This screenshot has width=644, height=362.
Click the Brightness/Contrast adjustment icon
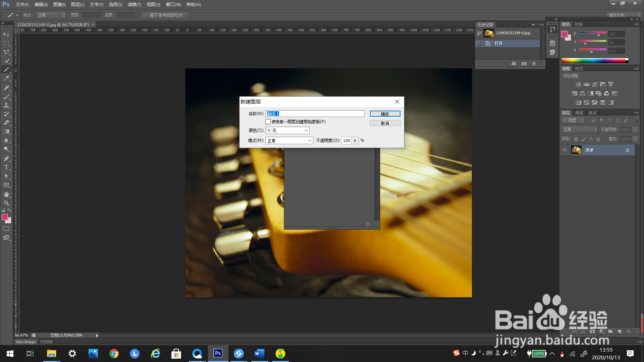[x=578, y=84]
